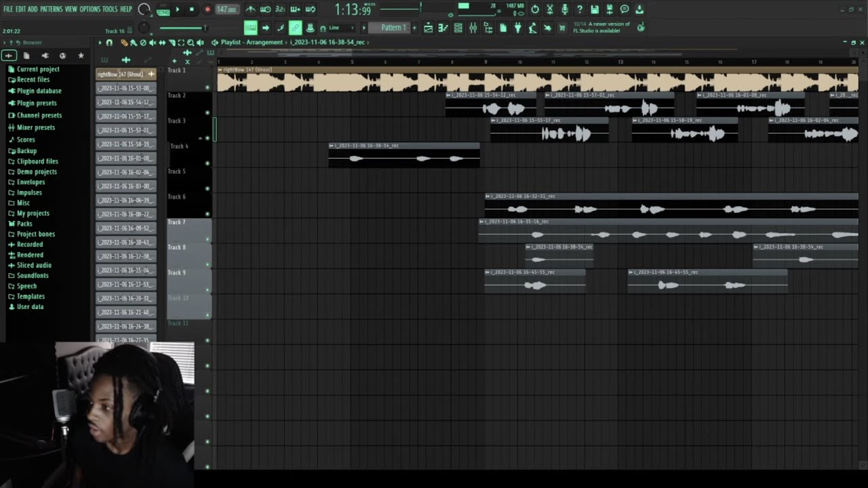Toggle Pat/Song mode switch
The width and height of the screenshot is (868, 488).
pos(163,10)
